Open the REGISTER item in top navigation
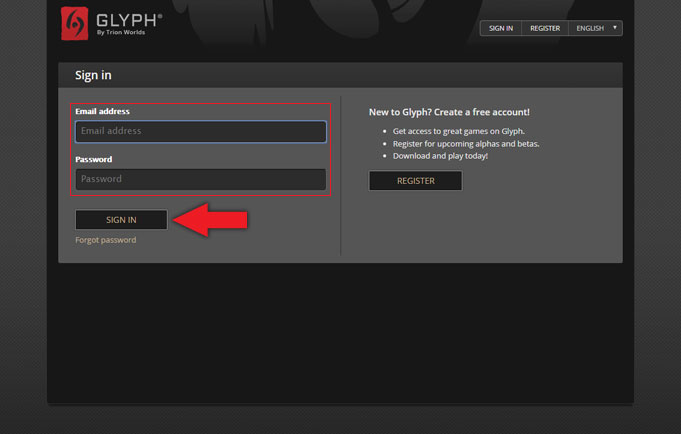681x434 pixels. pos(545,28)
